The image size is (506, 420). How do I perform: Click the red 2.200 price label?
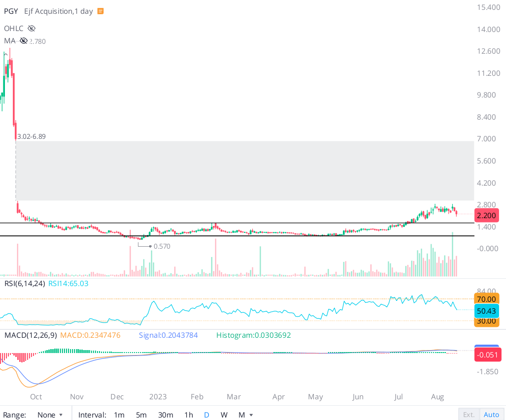click(x=486, y=215)
